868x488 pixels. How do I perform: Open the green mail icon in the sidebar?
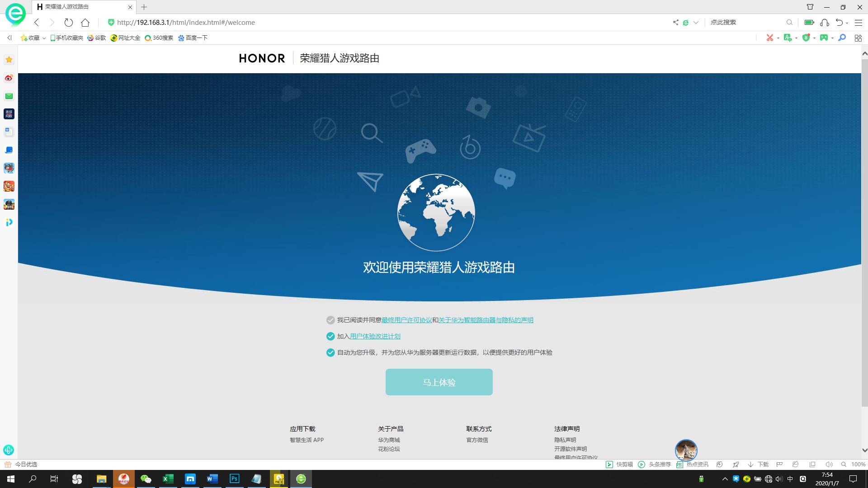[9, 96]
